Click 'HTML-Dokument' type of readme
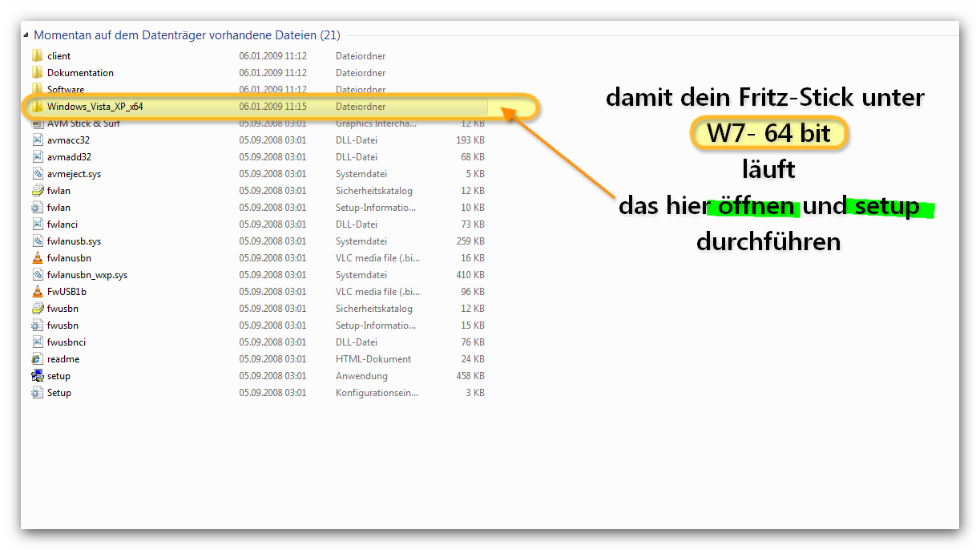The height and width of the screenshot is (550, 980). click(373, 359)
